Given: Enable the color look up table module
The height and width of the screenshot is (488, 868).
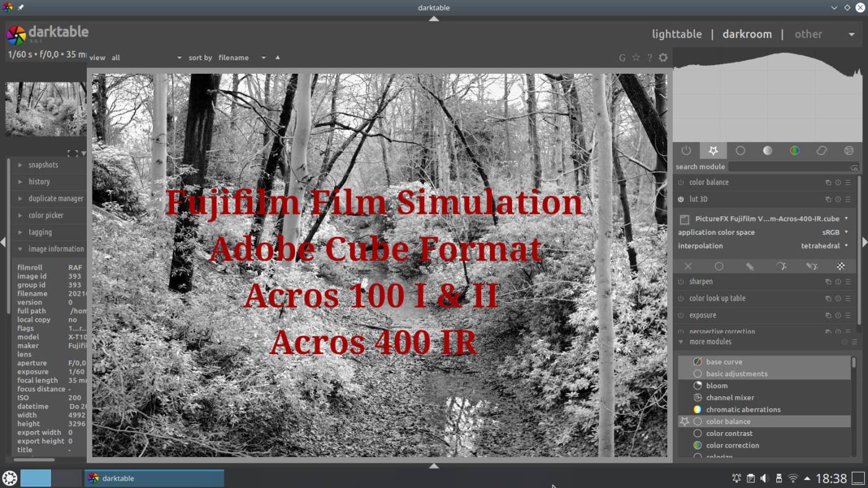Looking at the screenshot, I should pyautogui.click(x=681, y=298).
